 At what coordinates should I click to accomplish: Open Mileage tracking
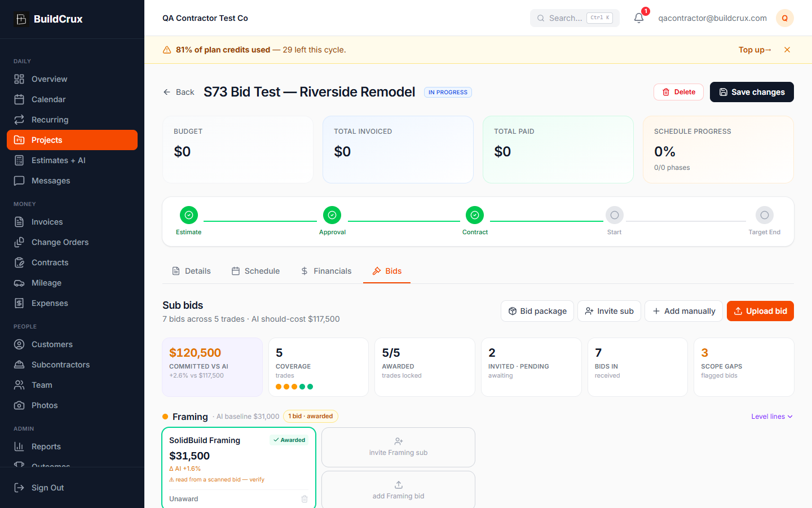coord(72,283)
